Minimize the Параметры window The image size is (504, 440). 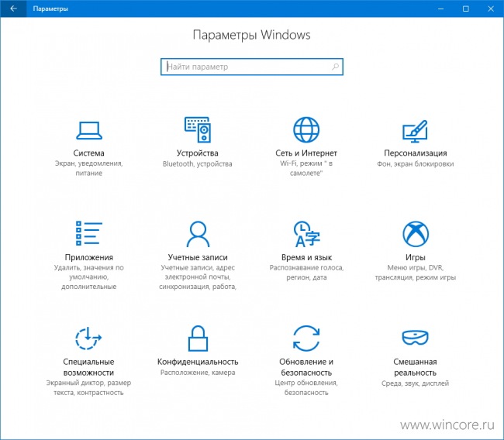pyautogui.click(x=440, y=9)
